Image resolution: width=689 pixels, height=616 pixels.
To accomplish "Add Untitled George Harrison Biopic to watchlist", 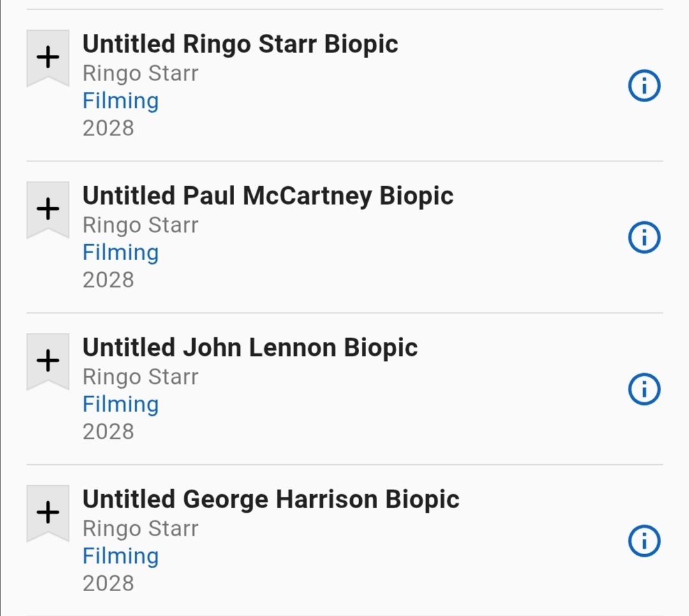I will click(x=48, y=513).
